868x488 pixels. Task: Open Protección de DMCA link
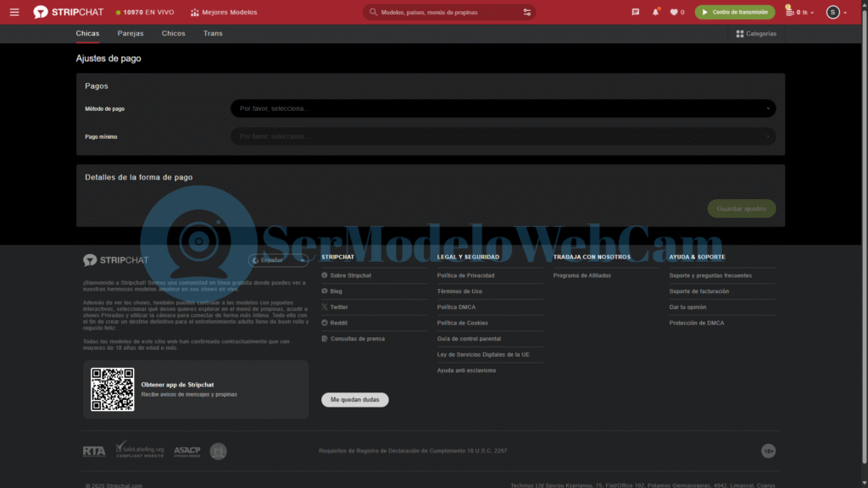click(697, 323)
